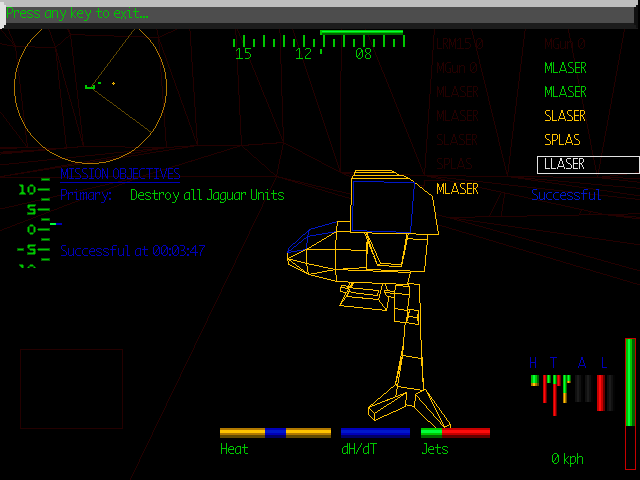Click compass heading number 12
640x480 pixels.
point(303,54)
